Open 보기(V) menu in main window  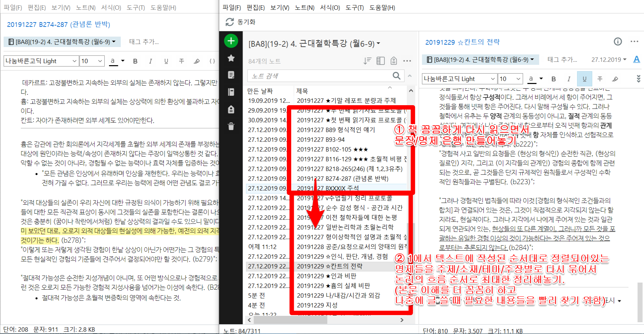(x=280, y=7)
